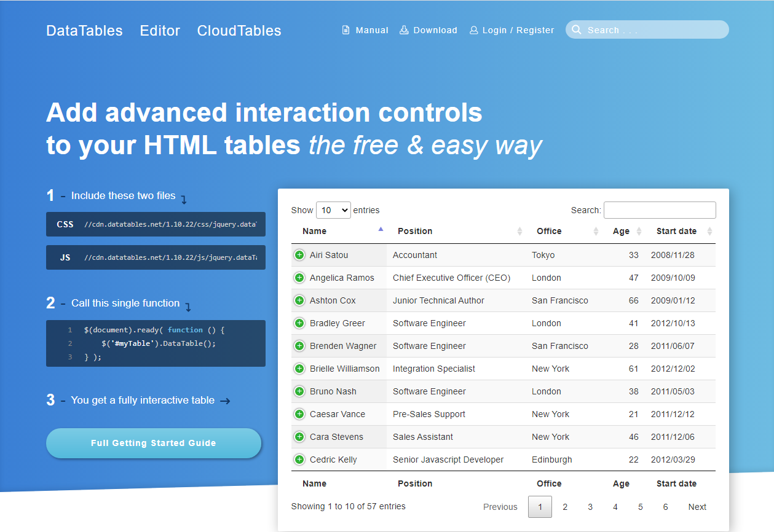Open the Manual link
The height and width of the screenshot is (532, 774).
[x=365, y=30]
